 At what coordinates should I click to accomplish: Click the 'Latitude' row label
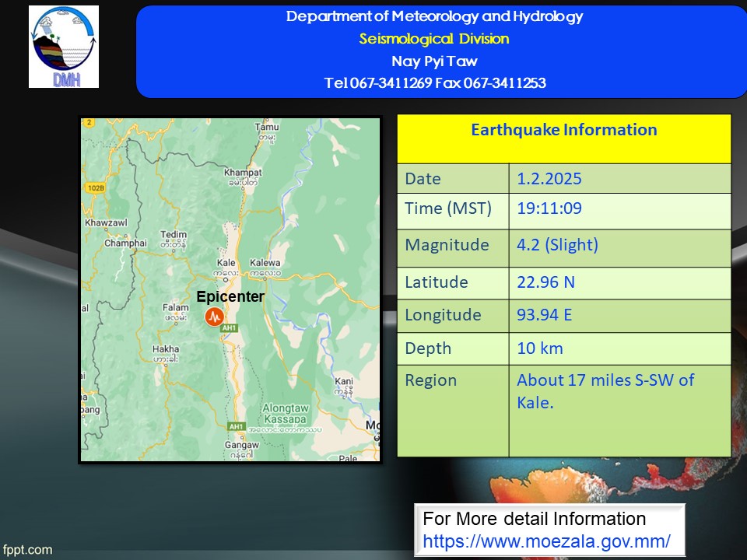437,282
